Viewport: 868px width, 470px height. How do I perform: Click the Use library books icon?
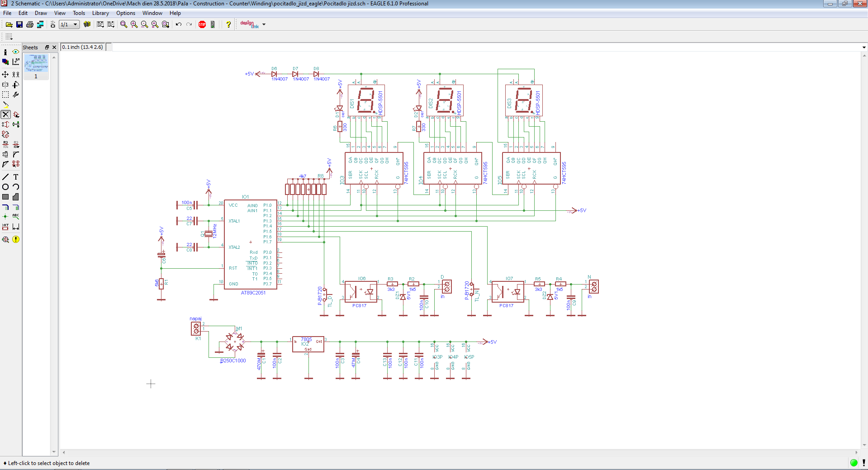(x=87, y=24)
